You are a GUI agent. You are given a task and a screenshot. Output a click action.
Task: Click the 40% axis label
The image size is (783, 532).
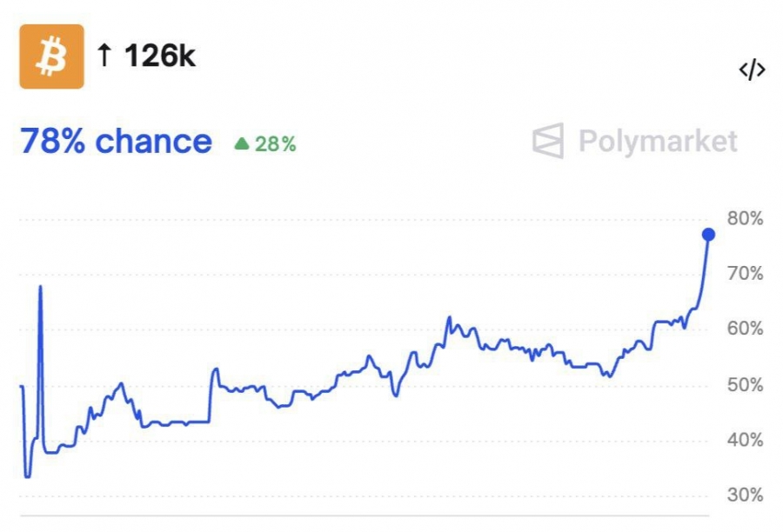tap(745, 440)
